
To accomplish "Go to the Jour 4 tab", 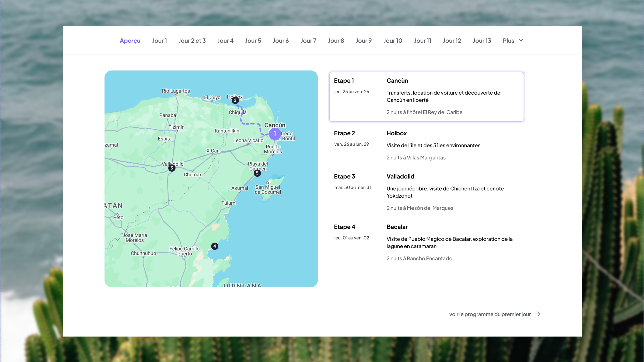I will 225,40.
